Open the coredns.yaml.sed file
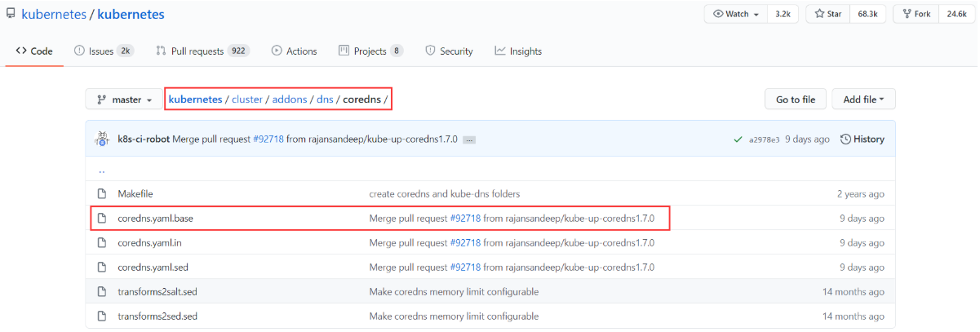Image resolution: width=980 pixels, height=332 pixels. point(153,268)
